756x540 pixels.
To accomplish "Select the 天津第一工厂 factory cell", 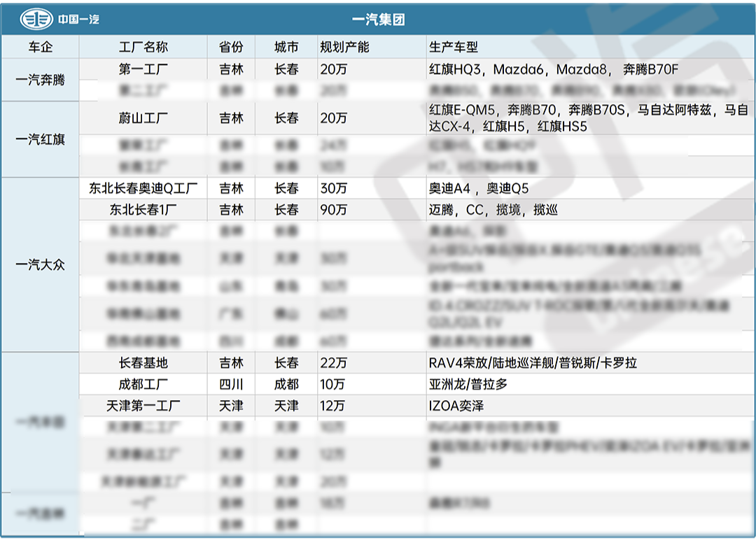I will 143,406.
